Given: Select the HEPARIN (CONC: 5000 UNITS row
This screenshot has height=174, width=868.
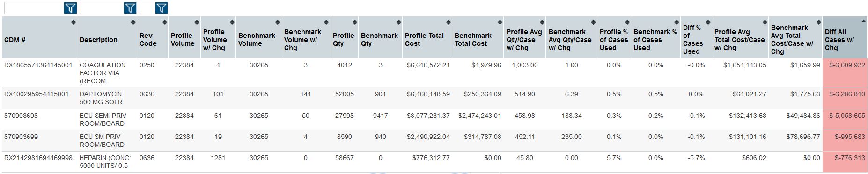Looking at the screenshot, I should 434,162.
